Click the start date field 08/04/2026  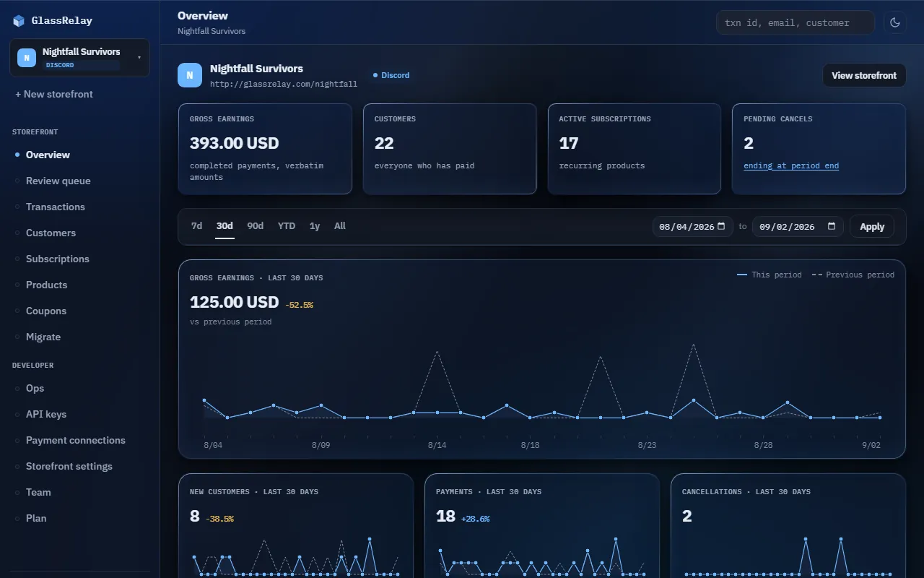coord(693,227)
